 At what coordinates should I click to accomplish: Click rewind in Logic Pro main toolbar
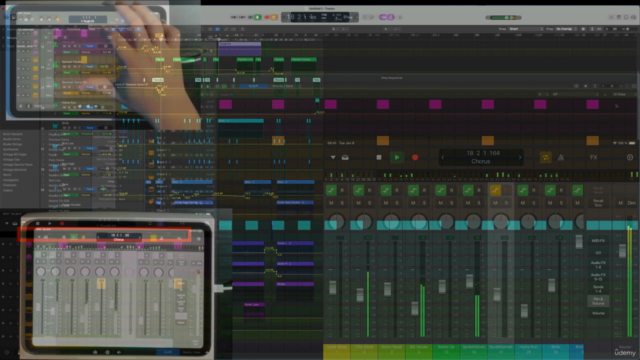(234, 17)
